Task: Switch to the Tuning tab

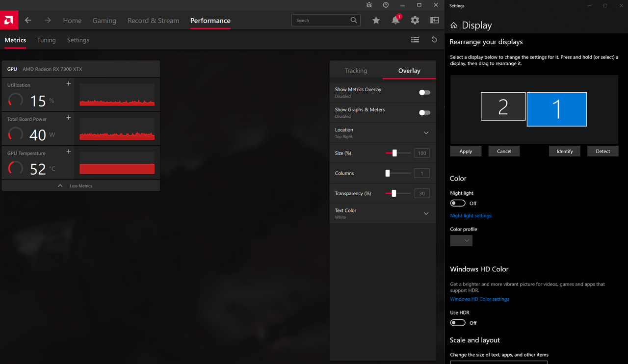Action: click(x=47, y=40)
